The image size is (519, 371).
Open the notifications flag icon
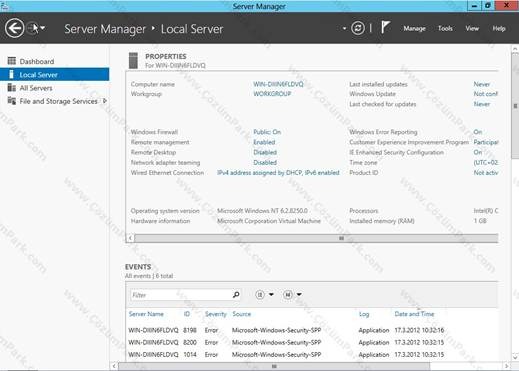pyautogui.click(x=385, y=27)
